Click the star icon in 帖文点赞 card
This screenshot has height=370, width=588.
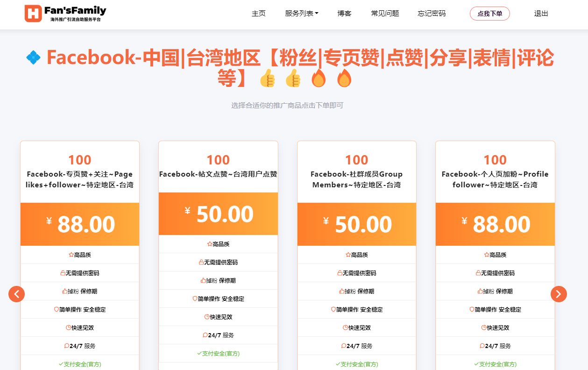tap(210, 244)
